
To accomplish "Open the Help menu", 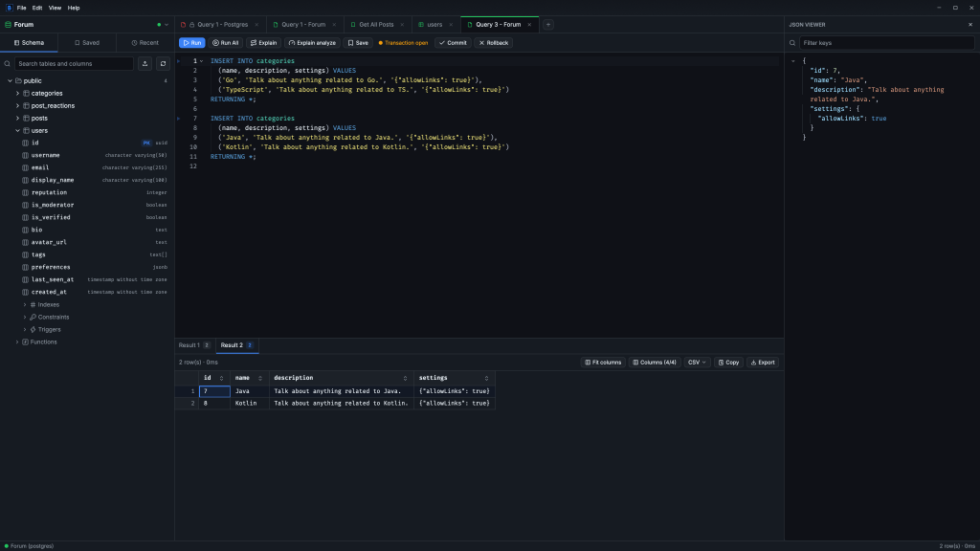I will (x=74, y=8).
